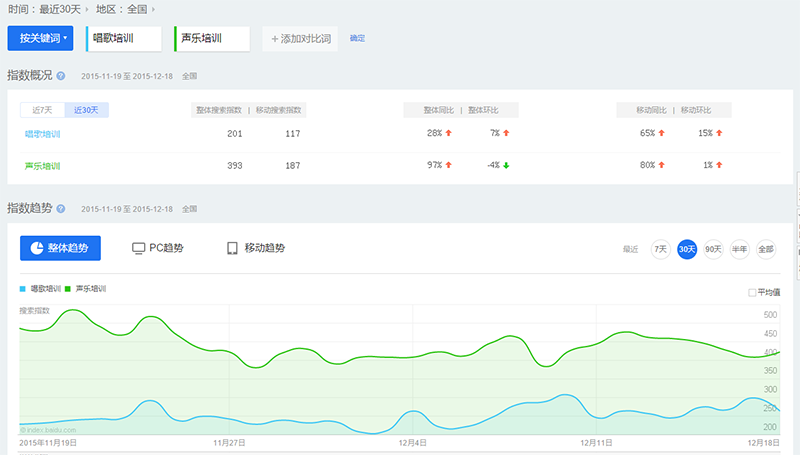Select the 90天 range option
800x455 pixels.
(713, 249)
